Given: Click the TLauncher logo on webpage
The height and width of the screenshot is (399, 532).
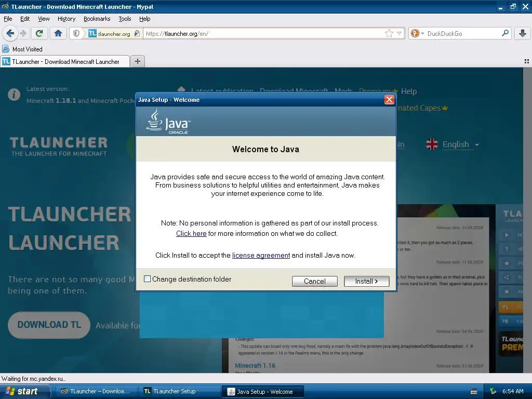Looking at the screenshot, I should [x=59, y=146].
